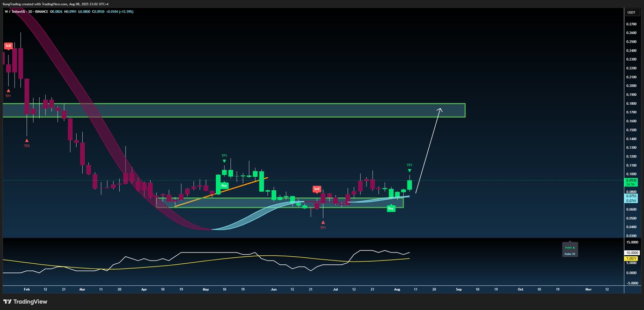Click the 0.1000 price scale level
This screenshot has height=310, width=644.
coord(631,174)
